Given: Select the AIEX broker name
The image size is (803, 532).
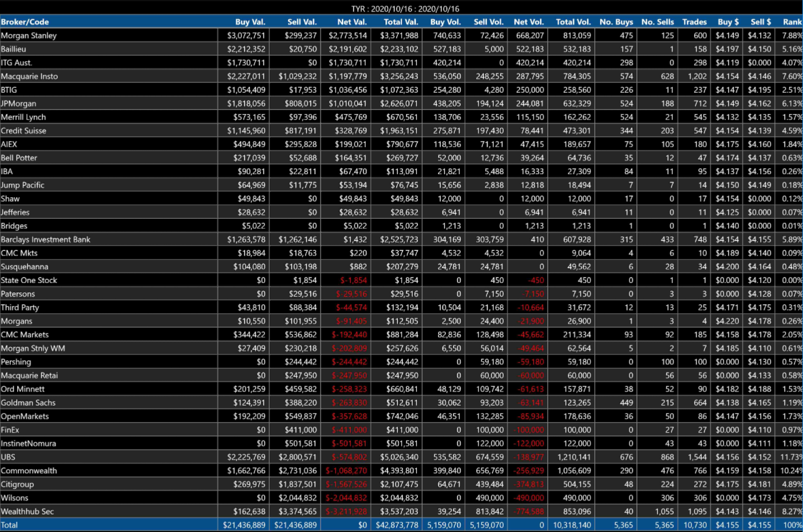Looking at the screenshot, I should pos(9,144).
